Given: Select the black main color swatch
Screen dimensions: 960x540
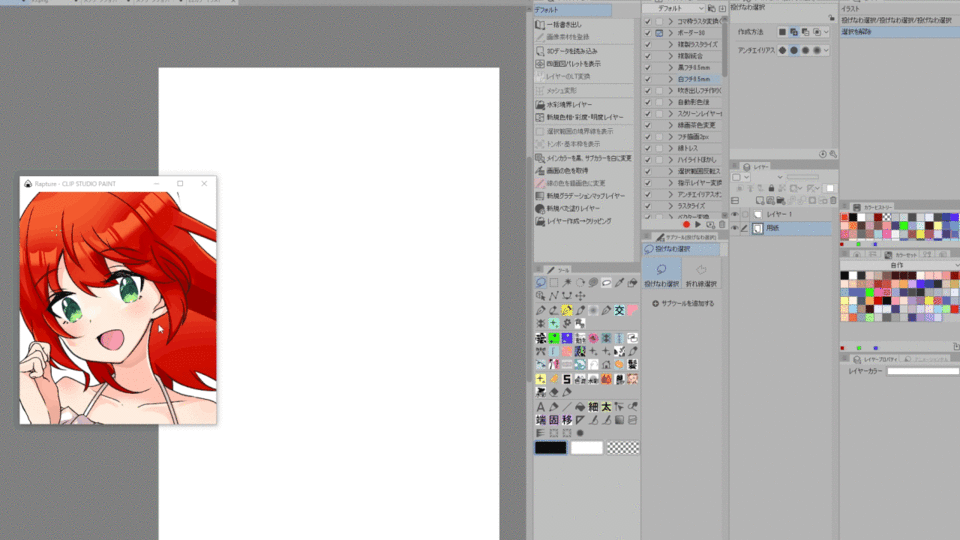Looking at the screenshot, I should [x=550, y=448].
